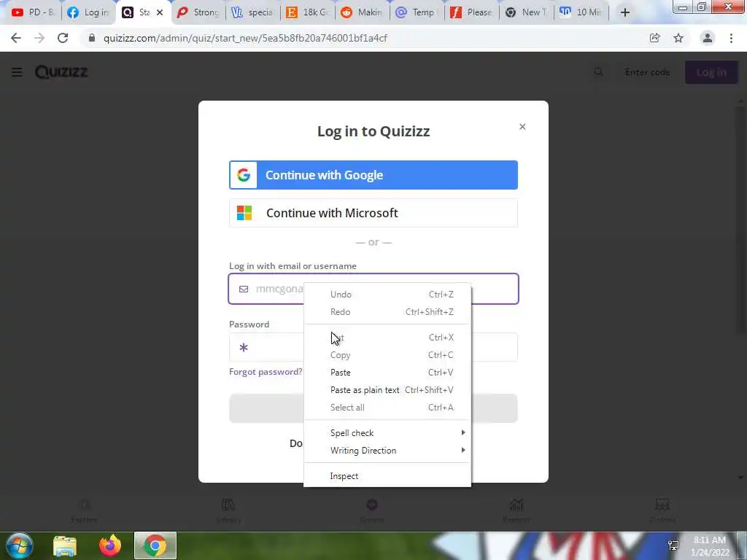Click Continue with Google button
747x560 pixels.
373,175
